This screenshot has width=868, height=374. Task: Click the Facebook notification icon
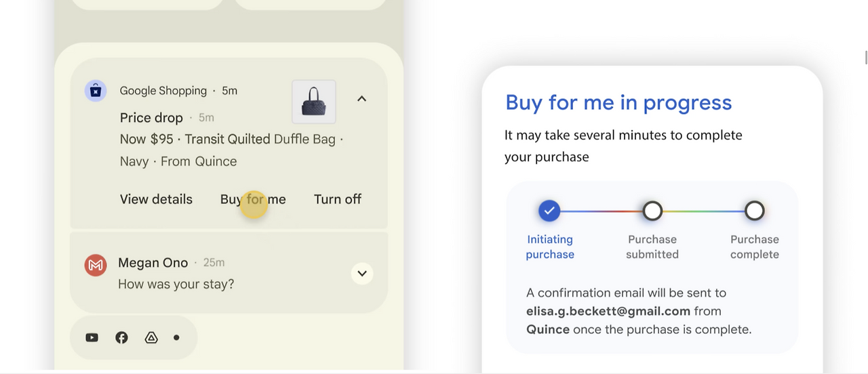tap(121, 337)
